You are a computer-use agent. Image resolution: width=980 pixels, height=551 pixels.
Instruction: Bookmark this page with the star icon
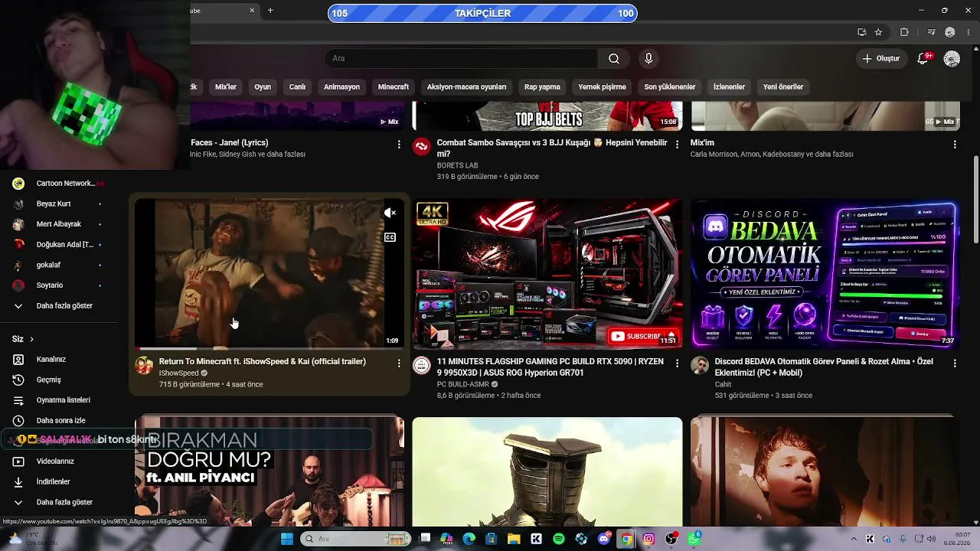878,32
